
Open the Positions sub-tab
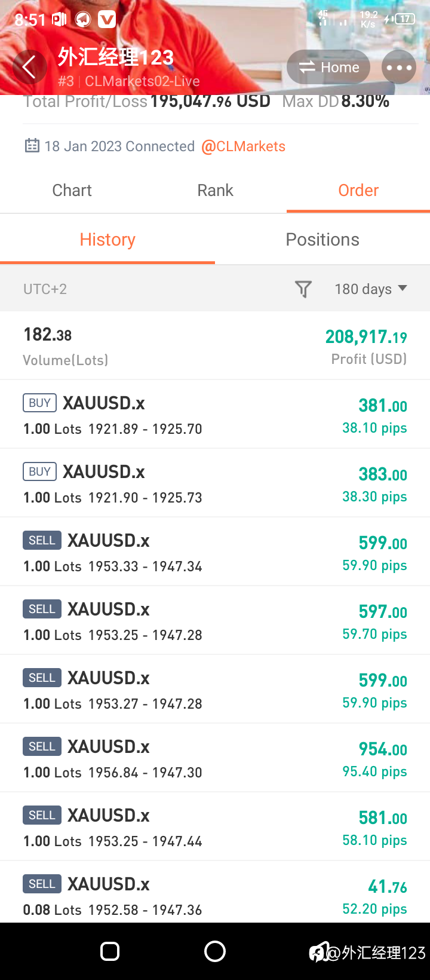[x=322, y=240]
